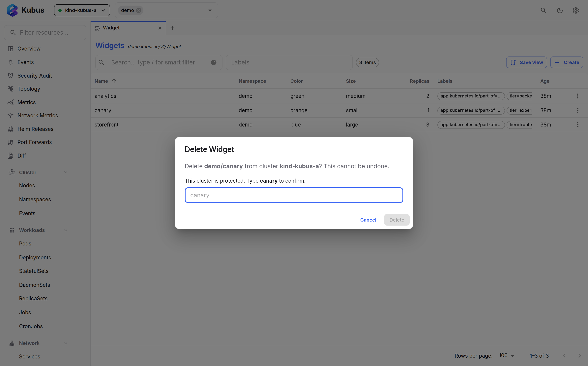Remove the demo namespace chip
The height and width of the screenshot is (366, 588).
(x=139, y=10)
